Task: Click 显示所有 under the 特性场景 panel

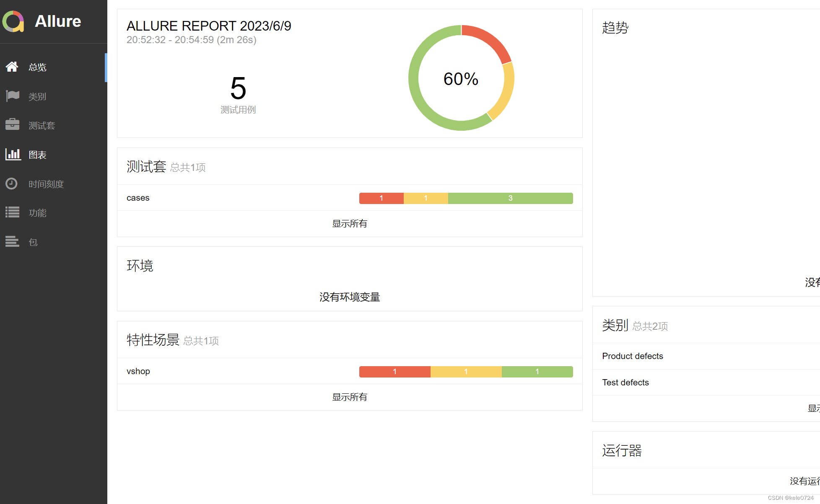Action: [349, 397]
